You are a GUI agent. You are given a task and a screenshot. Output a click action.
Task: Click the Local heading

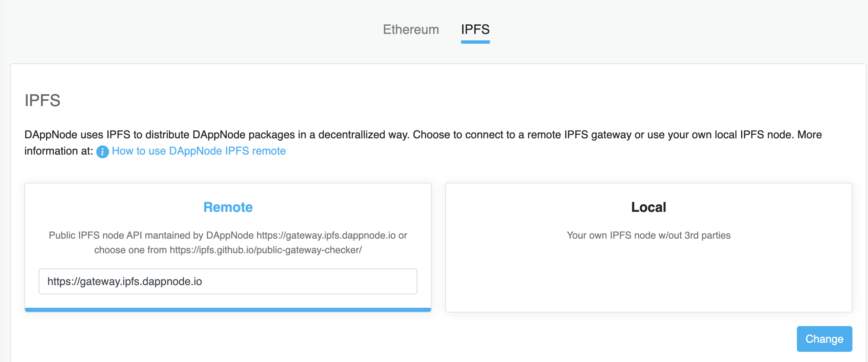click(x=648, y=207)
